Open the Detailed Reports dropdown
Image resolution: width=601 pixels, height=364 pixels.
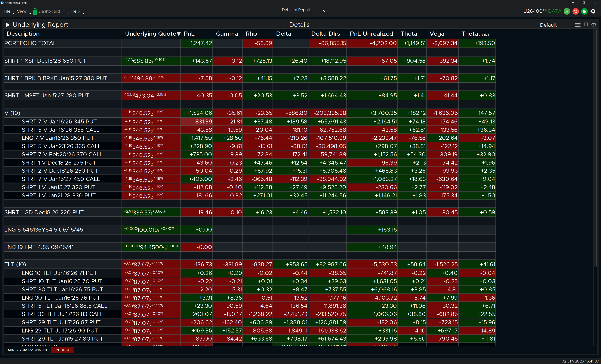pyautogui.click(x=325, y=11)
